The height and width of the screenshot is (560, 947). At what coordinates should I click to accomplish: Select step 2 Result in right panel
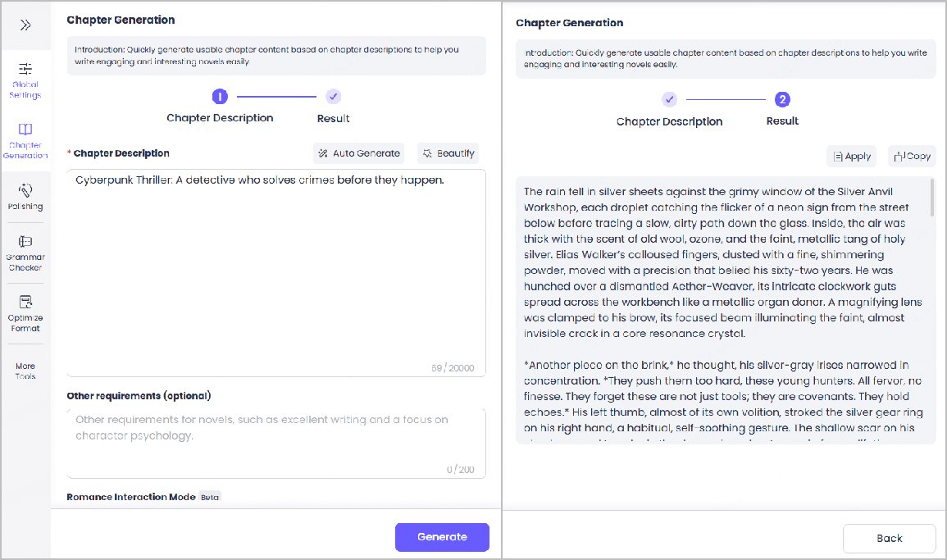tap(782, 100)
